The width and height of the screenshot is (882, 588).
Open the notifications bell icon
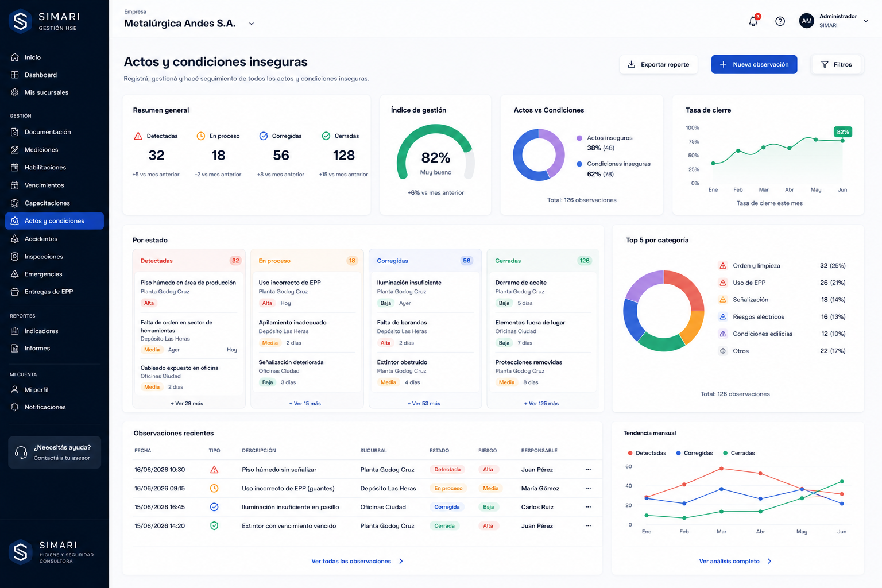tap(753, 21)
